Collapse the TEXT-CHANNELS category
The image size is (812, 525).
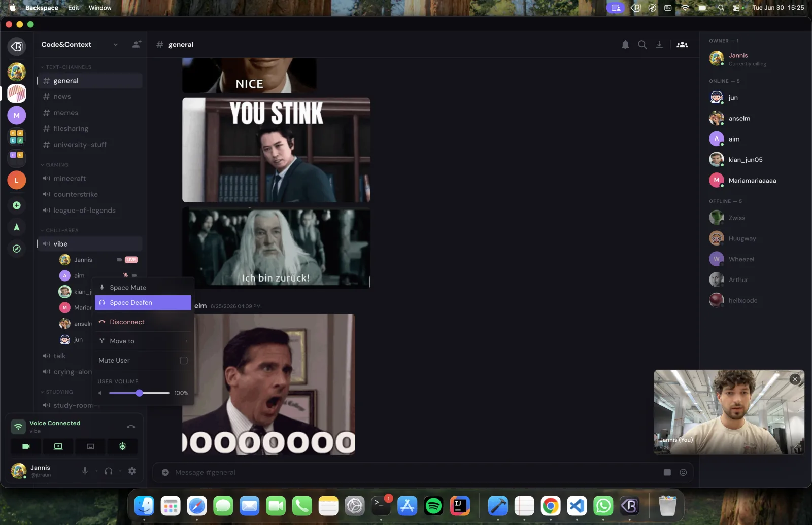66,67
